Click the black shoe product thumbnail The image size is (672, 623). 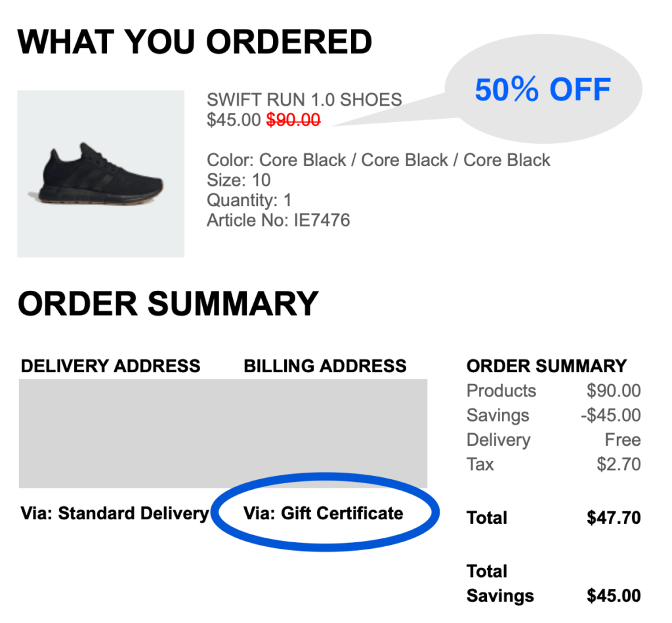(100, 173)
